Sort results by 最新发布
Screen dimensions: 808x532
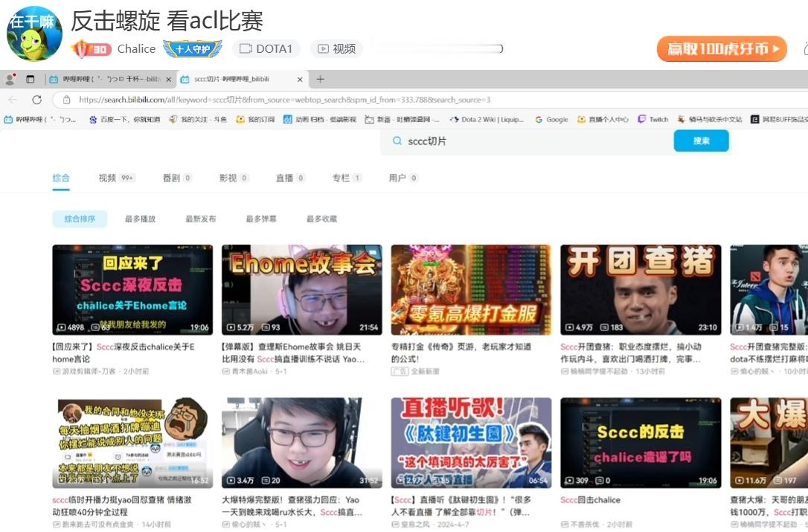tap(201, 219)
